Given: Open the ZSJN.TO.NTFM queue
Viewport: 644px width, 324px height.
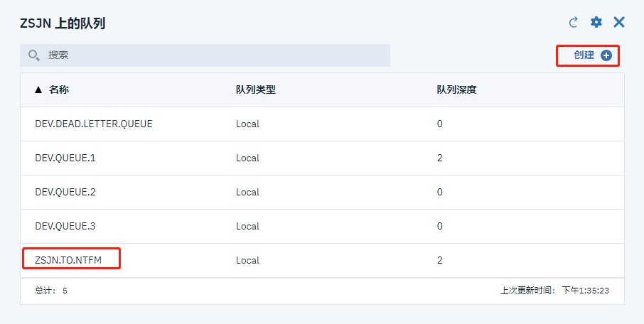Looking at the screenshot, I should coord(68,260).
